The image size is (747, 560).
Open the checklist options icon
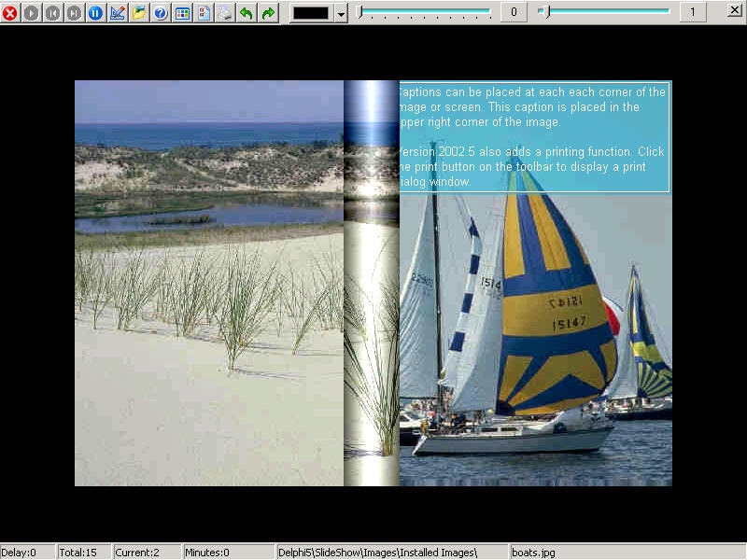click(204, 12)
